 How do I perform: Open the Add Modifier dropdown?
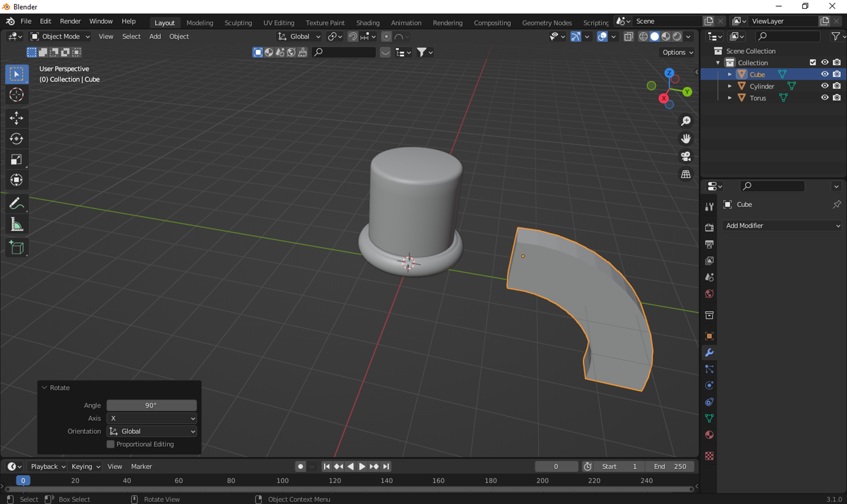coord(783,226)
